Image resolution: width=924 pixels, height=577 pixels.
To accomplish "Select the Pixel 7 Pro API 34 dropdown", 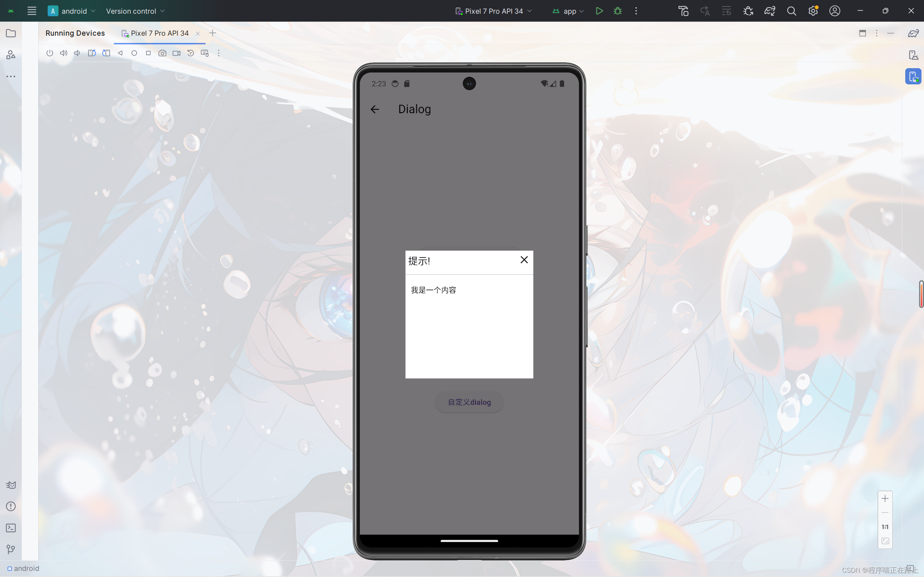I will (x=493, y=10).
